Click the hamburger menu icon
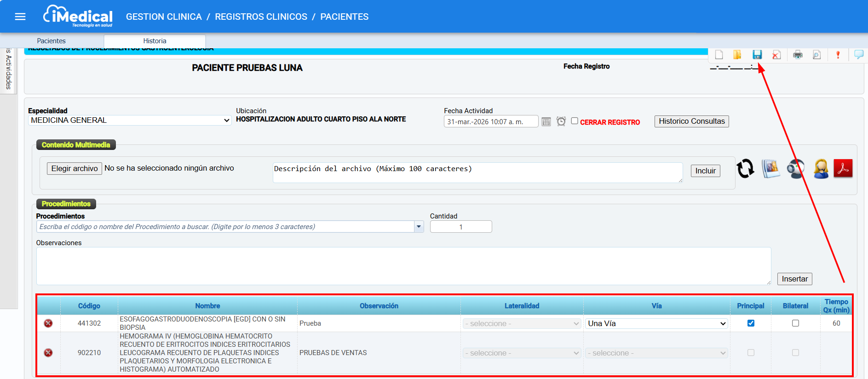Screen dimensions: 868x379 [20, 17]
